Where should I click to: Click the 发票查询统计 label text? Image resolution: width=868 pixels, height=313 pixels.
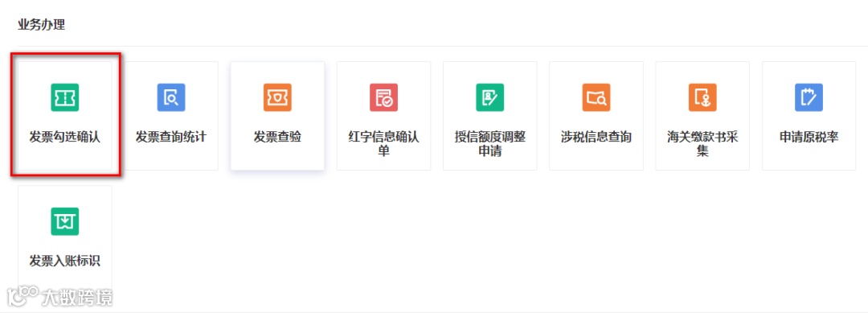pos(171,137)
